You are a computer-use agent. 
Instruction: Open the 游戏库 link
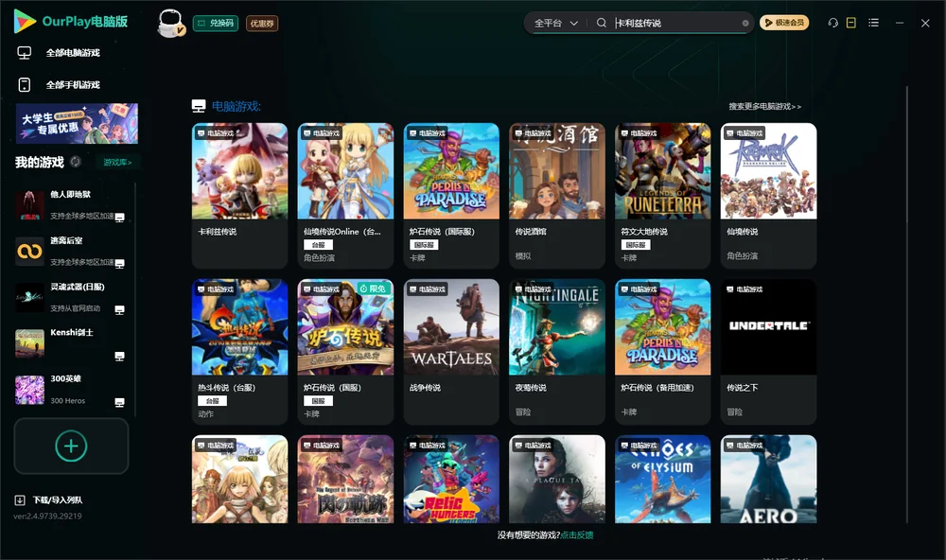point(117,163)
